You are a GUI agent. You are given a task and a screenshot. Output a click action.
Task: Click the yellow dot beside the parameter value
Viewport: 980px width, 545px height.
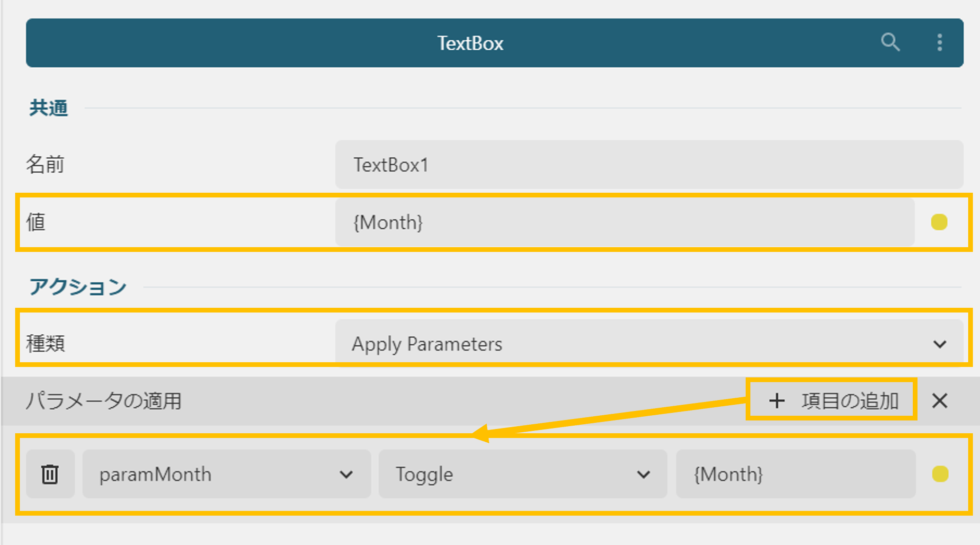point(940,474)
